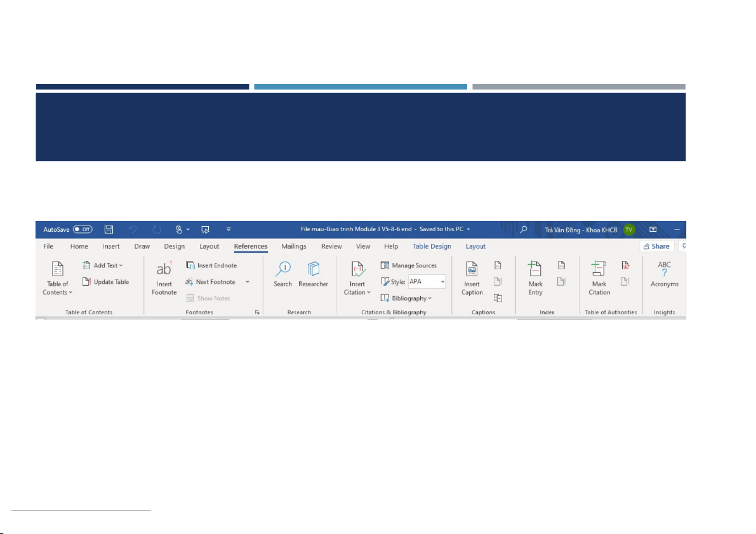
Task: Expand the Next Footnote dropdown arrow
Action: click(x=248, y=282)
